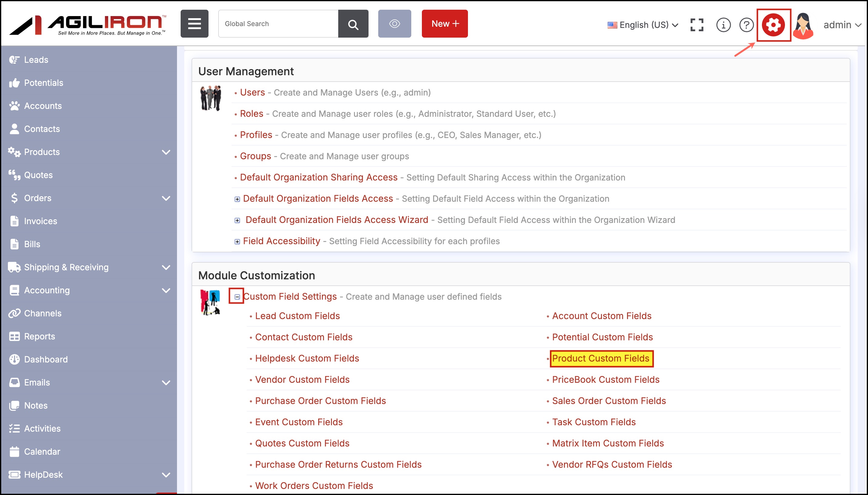Open the Custom Field Settings link
Image resolution: width=868 pixels, height=495 pixels.
[x=290, y=297]
